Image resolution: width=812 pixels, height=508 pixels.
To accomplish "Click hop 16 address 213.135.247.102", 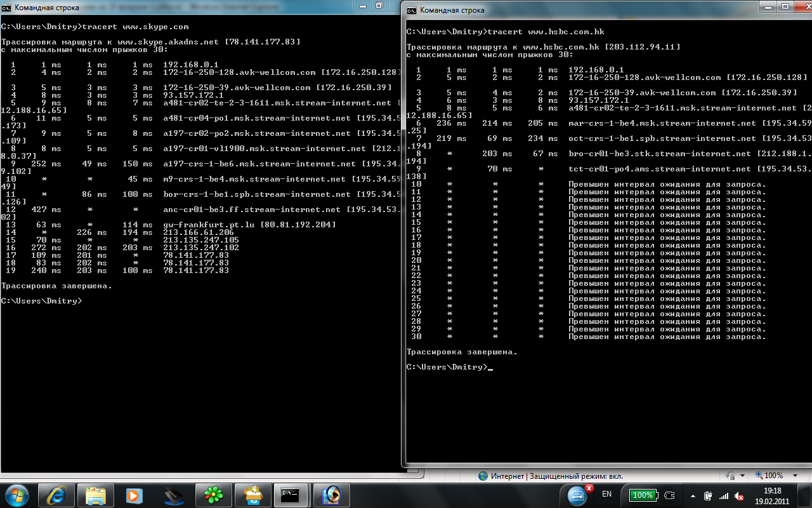I will (x=201, y=248).
